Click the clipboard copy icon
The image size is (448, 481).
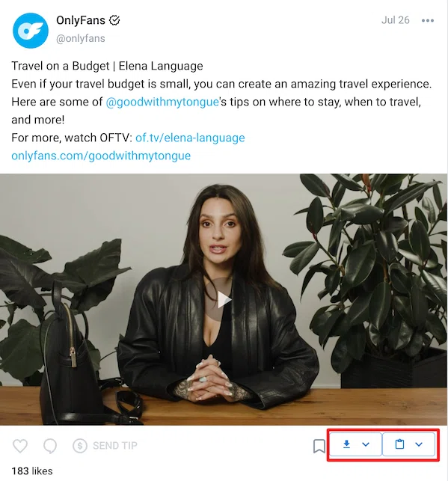tap(399, 444)
